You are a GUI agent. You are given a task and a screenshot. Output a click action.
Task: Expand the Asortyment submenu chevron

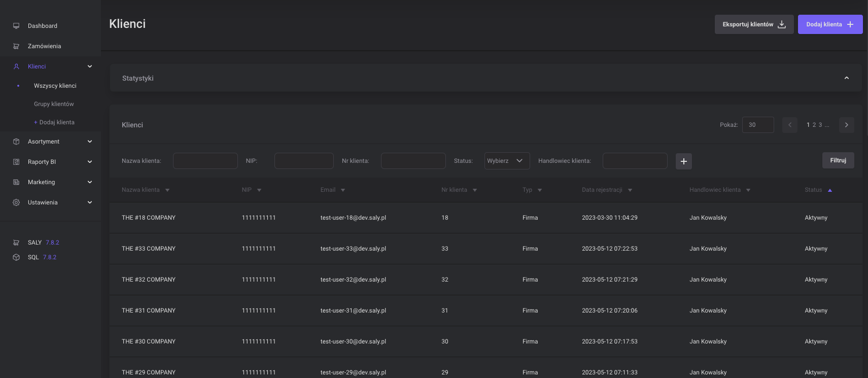[x=90, y=142]
